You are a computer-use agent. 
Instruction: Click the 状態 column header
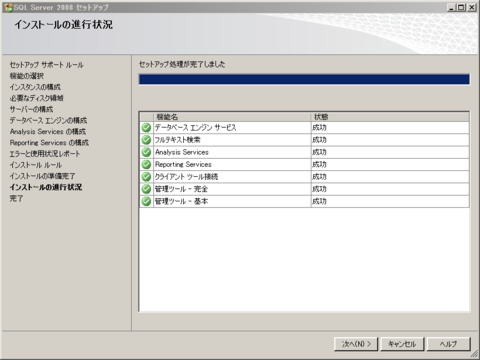390,117
